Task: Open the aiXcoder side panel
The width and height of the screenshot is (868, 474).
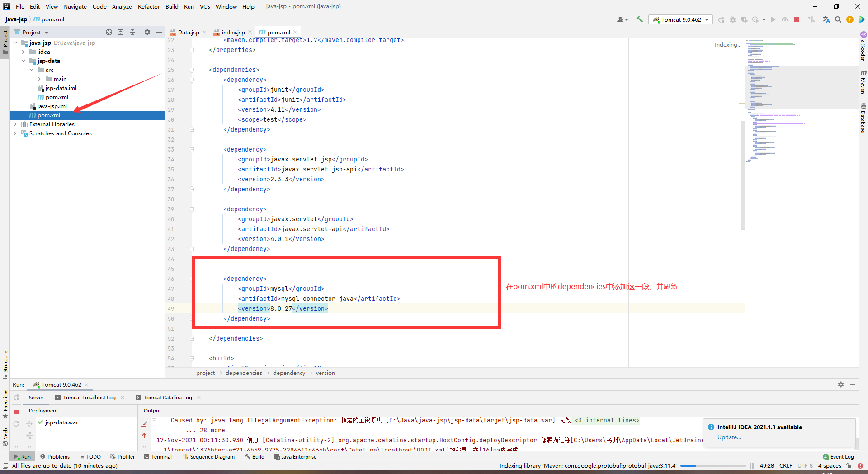Action: coord(863,47)
